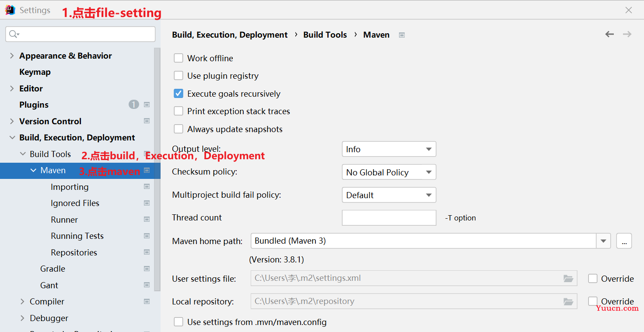Image resolution: width=644 pixels, height=332 pixels.
Task: Click the Thread count input field
Action: [x=389, y=218]
